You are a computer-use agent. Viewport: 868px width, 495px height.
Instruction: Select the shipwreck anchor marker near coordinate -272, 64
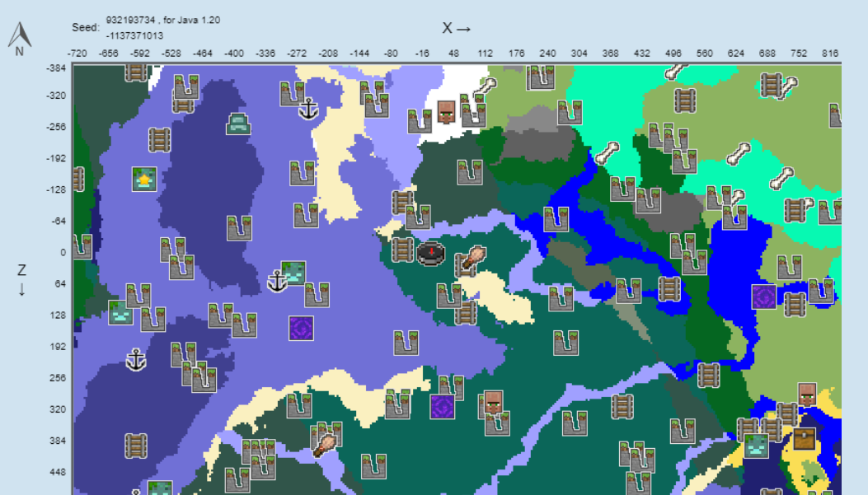[278, 279]
